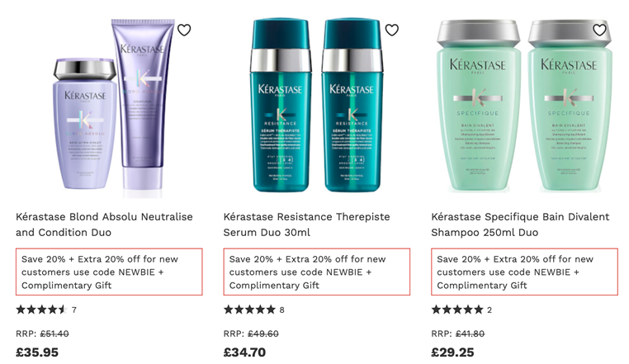629x364 pixels.
Task: Open Blond Absolu Neutralise and Condition Duo image
Action: tap(109, 108)
